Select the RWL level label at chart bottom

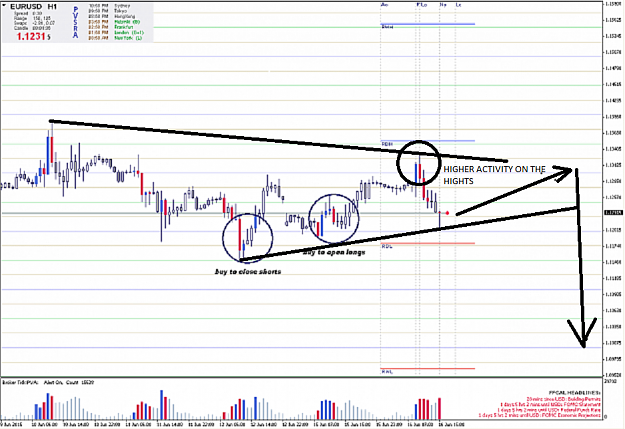click(387, 372)
